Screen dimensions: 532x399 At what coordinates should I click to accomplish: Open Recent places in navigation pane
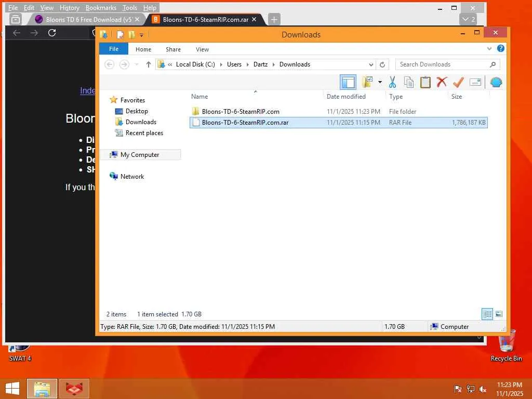[144, 132]
